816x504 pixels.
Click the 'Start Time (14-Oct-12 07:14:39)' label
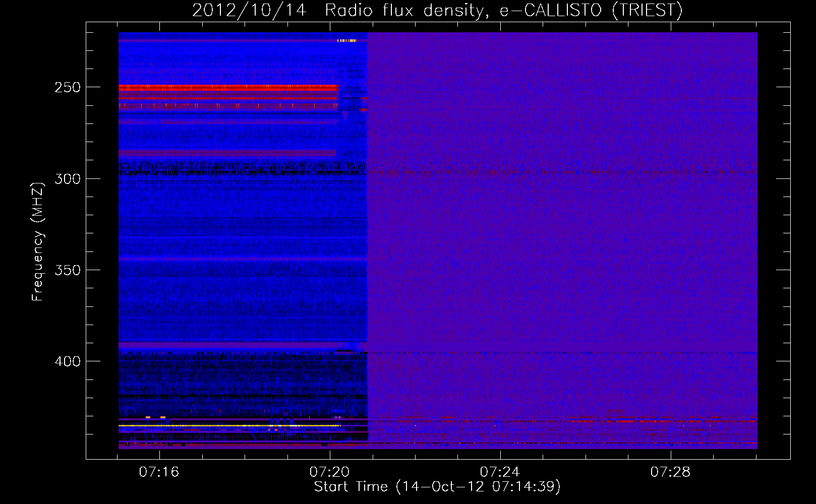437,486
